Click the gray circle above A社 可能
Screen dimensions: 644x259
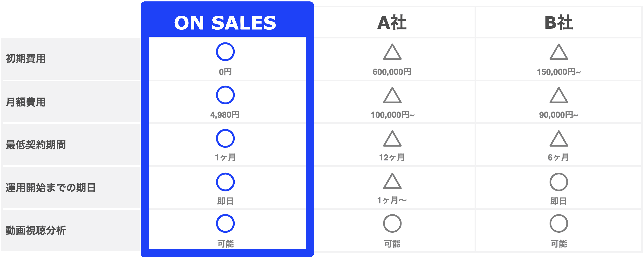coord(392,223)
